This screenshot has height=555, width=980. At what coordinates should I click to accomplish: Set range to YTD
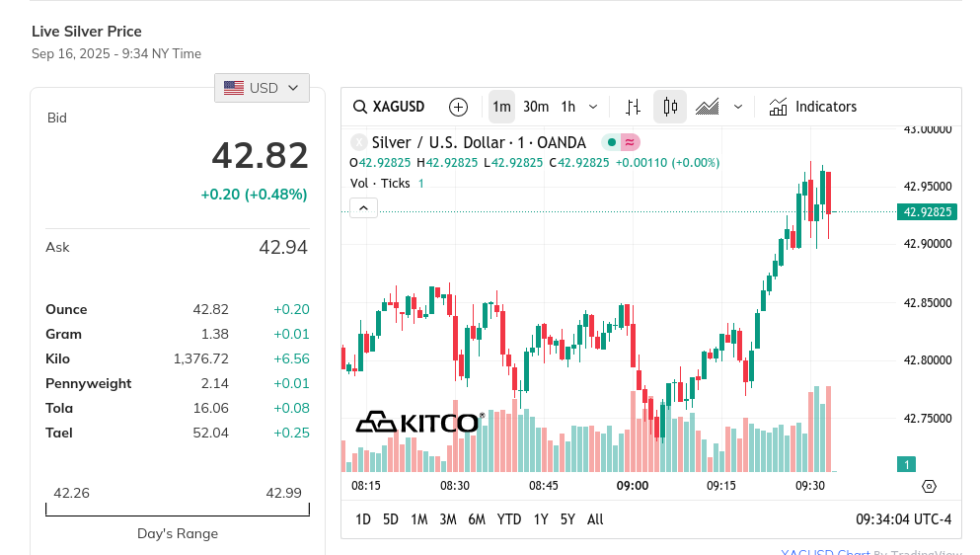pyautogui.click(x=508, y=519)
